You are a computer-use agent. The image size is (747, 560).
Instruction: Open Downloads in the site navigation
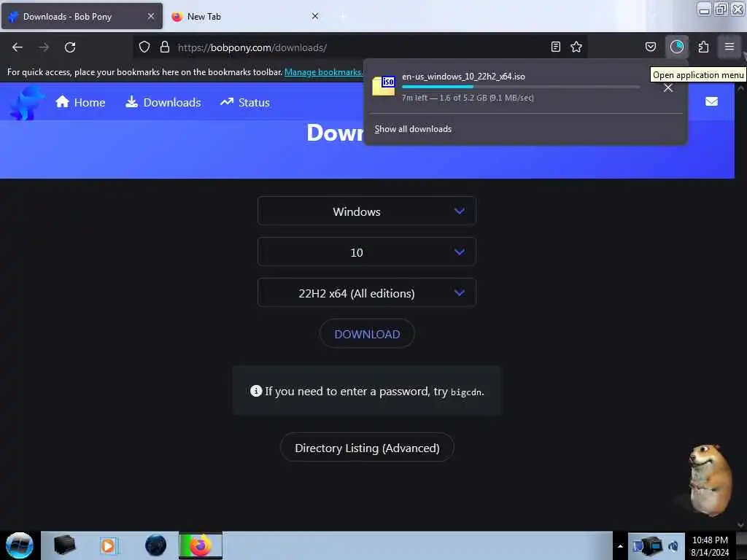coord(163,102)
